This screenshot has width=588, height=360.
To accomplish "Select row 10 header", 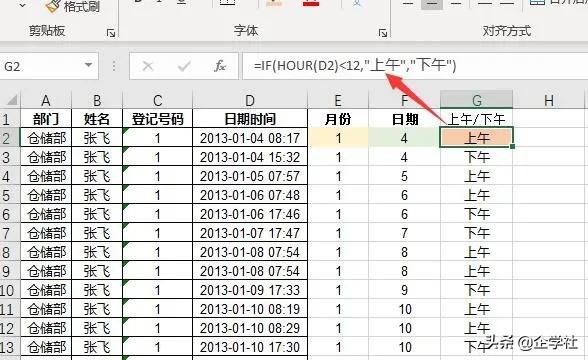I will click(9, 290).
